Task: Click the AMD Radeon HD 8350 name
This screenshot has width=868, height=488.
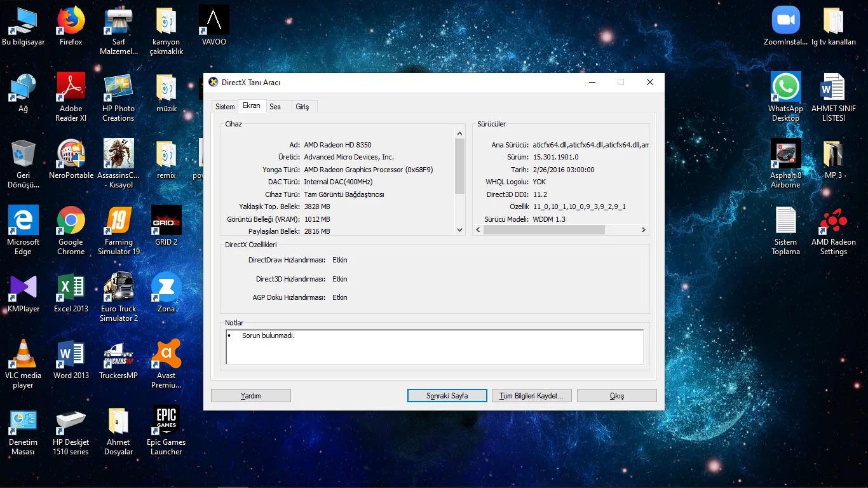Action: (338, 145)
